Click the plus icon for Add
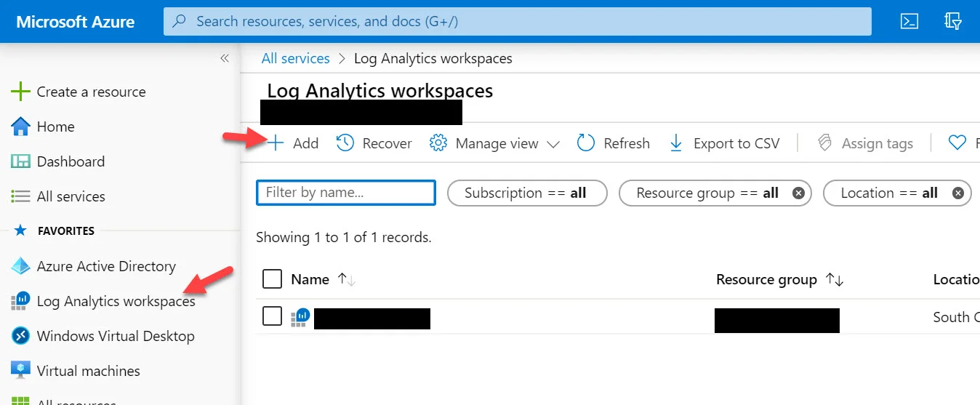 [276, 143]
